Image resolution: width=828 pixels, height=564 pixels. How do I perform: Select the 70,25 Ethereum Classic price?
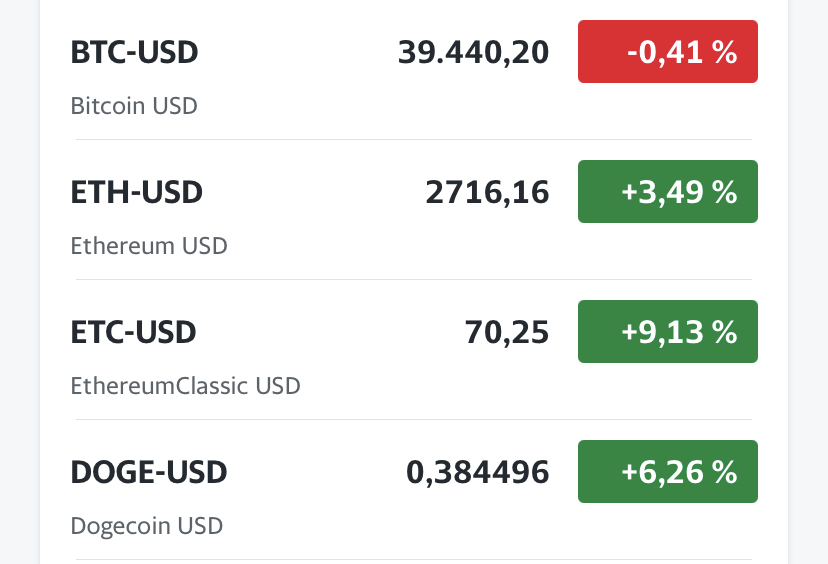(x=506, y=332)
